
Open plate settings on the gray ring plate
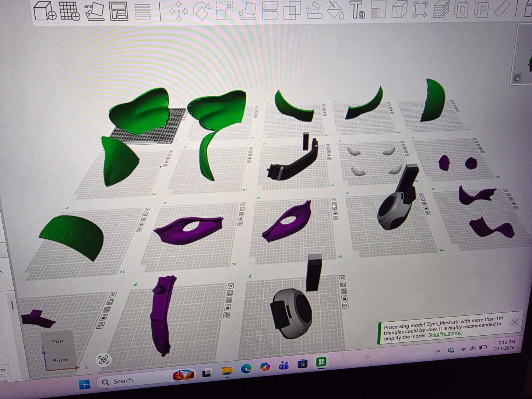(x=345, y=306)
